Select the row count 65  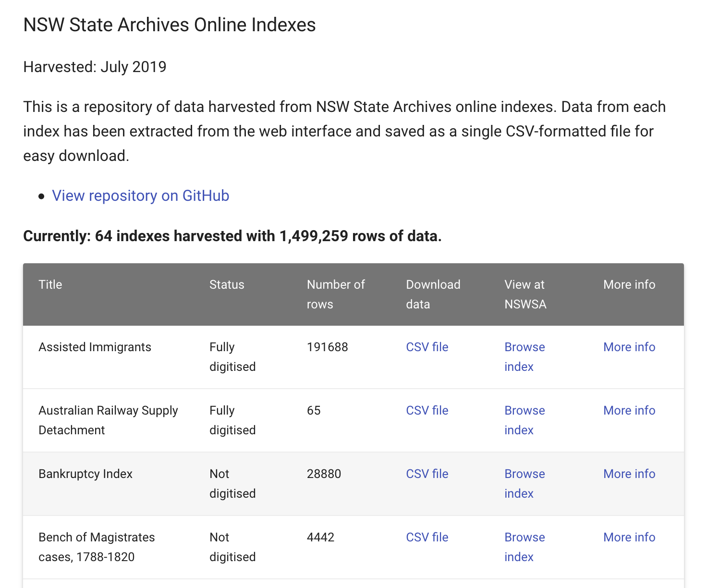pos(314,411)
